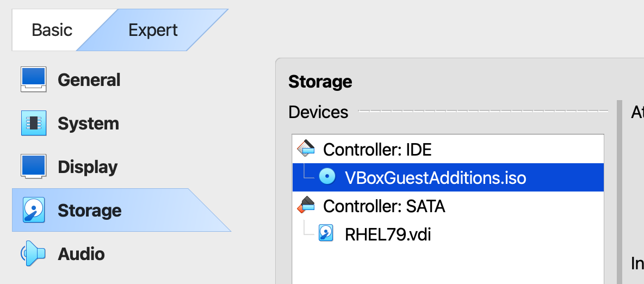Click the General monitor icon in sidebar

(x=33, y=79)
